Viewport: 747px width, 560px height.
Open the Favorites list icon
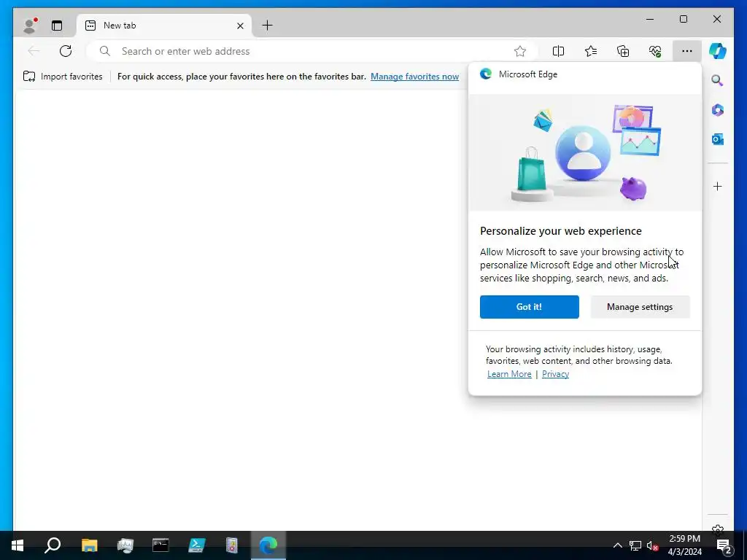(x=591, y=51)
